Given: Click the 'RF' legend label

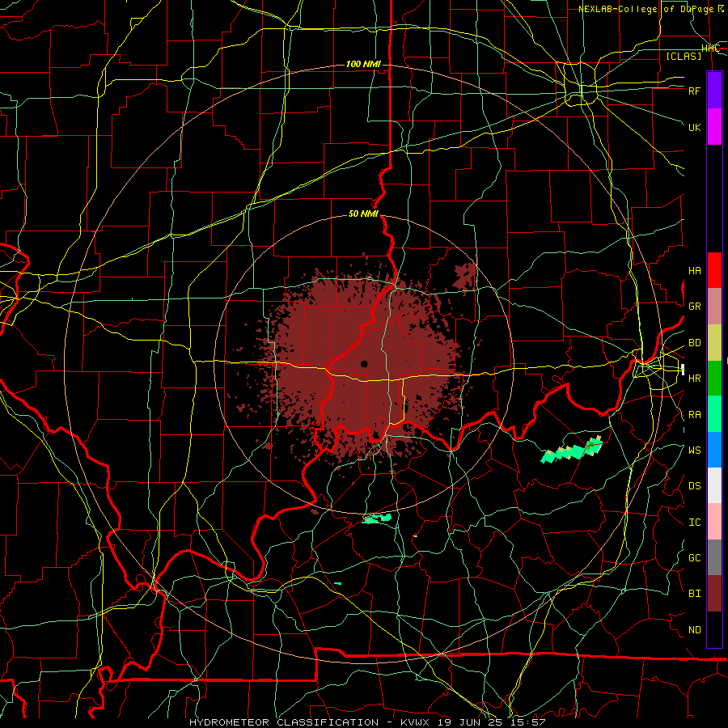Looking at the screenshot, I should (x=694, y=91).
